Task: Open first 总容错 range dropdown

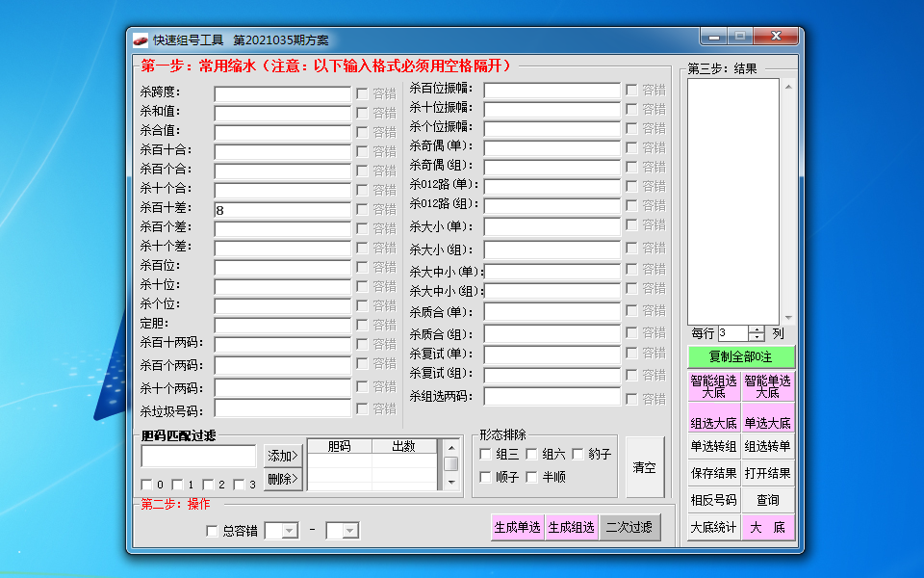Action: tap(289, 531)
